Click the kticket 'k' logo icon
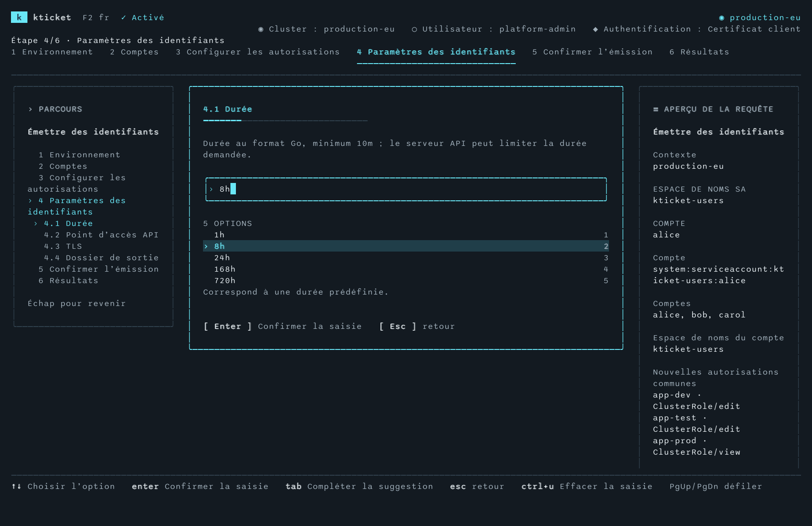This screenshot has width=812, height=526. pos(19,17)
